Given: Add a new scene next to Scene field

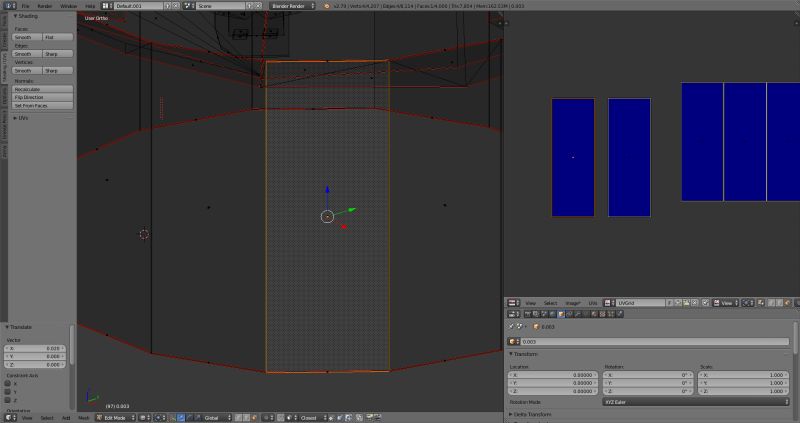Looking at the screenshot, I should [249, 6].
